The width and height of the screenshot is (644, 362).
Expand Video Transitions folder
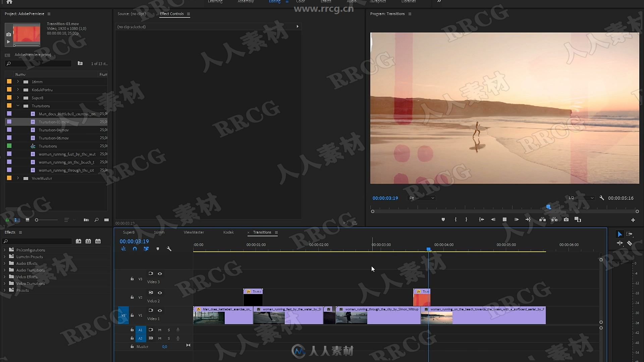[x=4, y=283]
